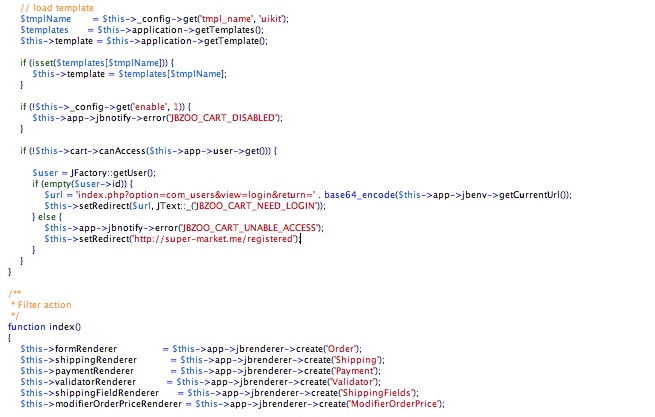
Task: Click the 'ShippingFields' string literal
Action: coord(377,393)
